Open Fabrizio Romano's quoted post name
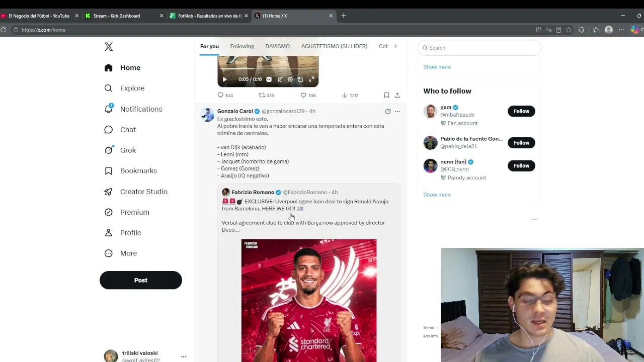644x362 pixels. tap(253, 192)
